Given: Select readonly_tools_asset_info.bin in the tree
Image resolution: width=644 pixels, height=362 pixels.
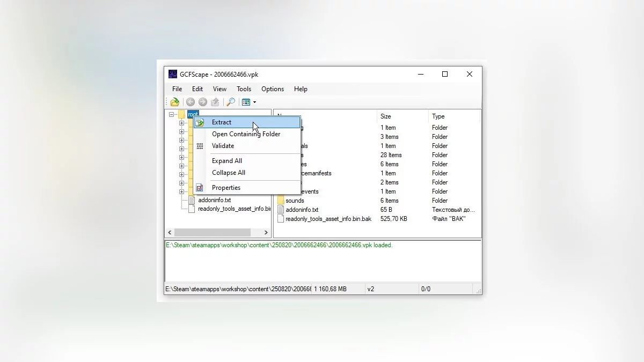Looking at the screenshot, I should (x=234, y=209).
